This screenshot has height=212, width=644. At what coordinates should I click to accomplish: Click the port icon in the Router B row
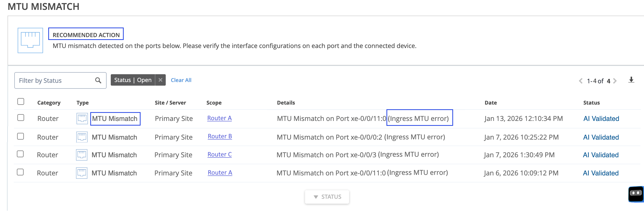click(x=82, y=137)
